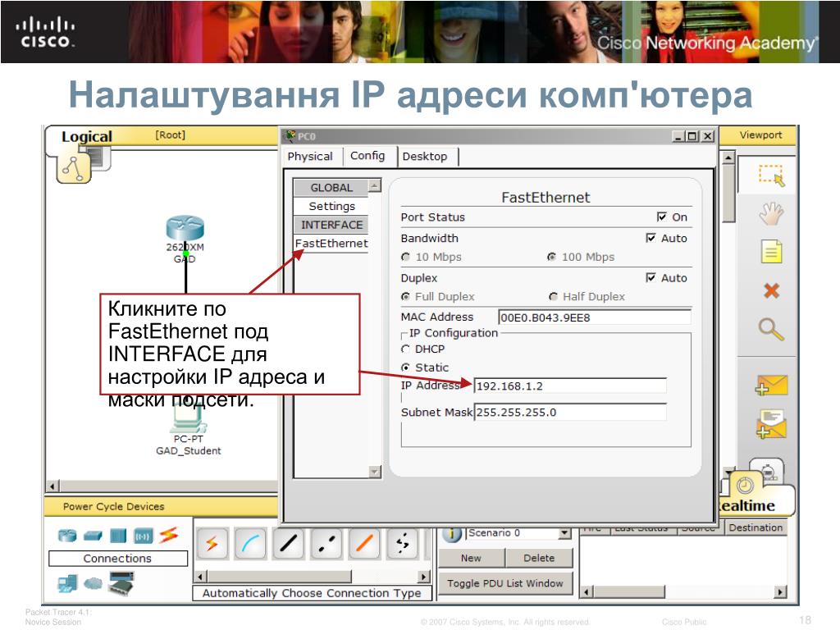Activate the red Delete tool
The image size is (840, 630).
point(771,290)
